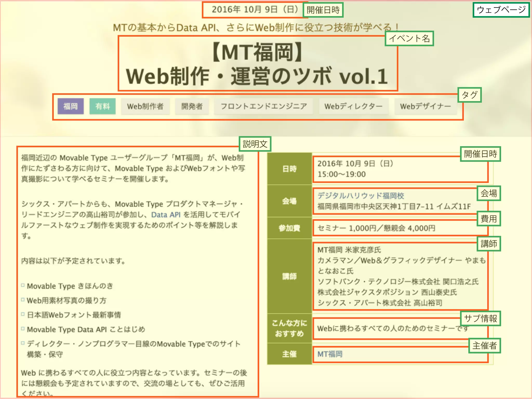The width and height of the screenshot is (532, 399).
Task: Open the デジタルハリウッド福岡校 venue link
Action: click(361, 196)
